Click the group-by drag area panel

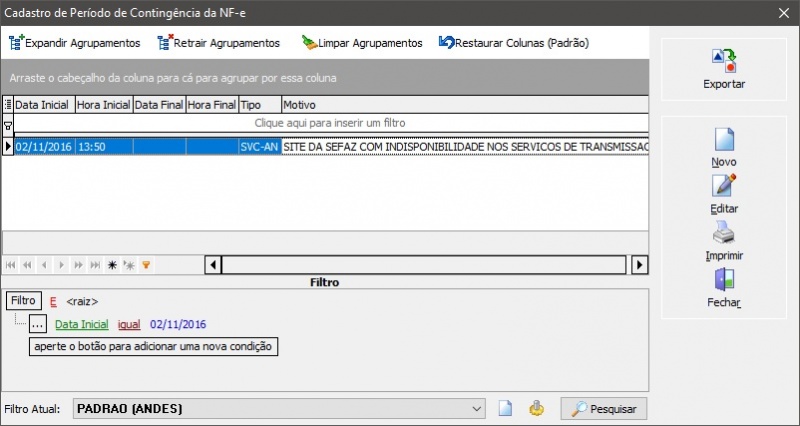point(324,78)
